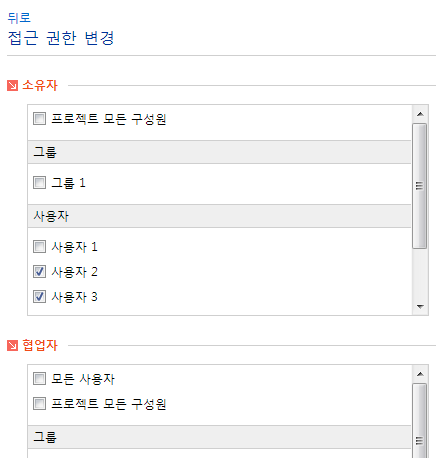The width and height of the screenshot is (436, 458).
Task: Check 프로젝트 모든 구성원 in 협업자 list
Action: 39,404
